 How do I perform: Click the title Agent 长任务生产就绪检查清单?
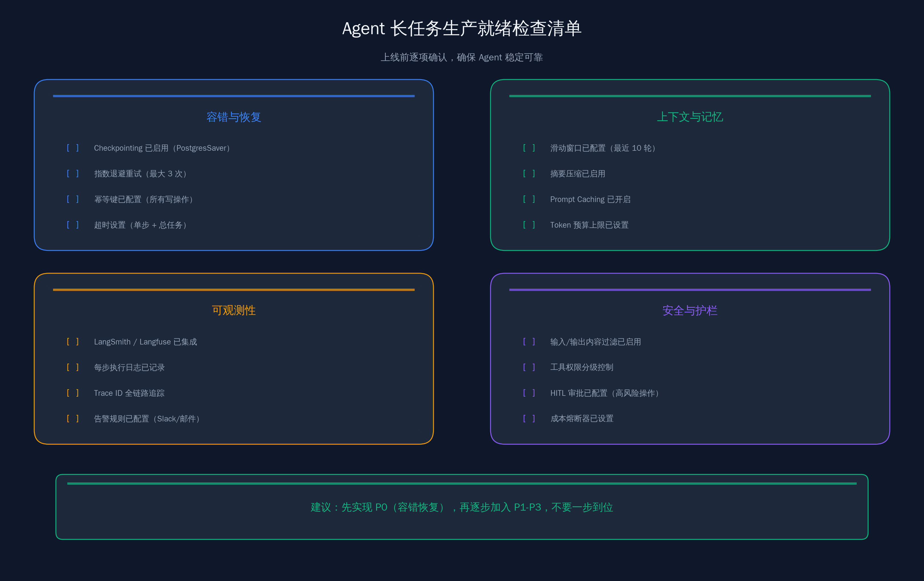click(x=462, y=29)
